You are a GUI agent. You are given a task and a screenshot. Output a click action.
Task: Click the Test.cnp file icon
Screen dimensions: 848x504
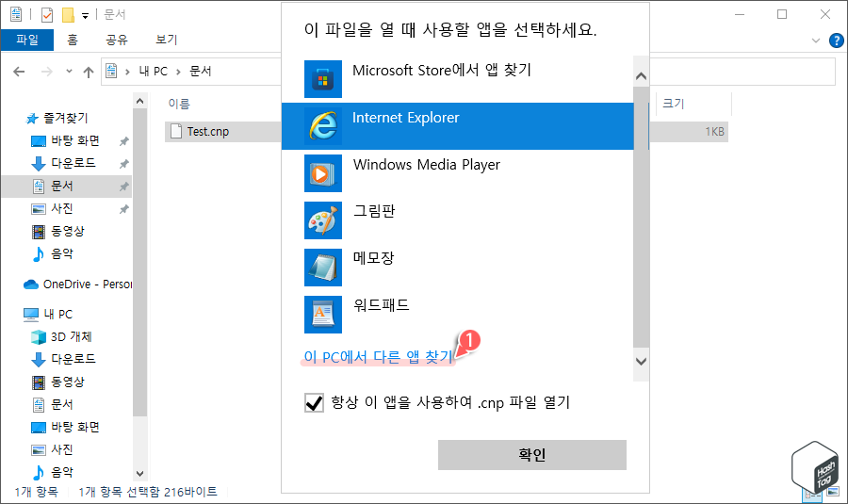coord(176,131)
